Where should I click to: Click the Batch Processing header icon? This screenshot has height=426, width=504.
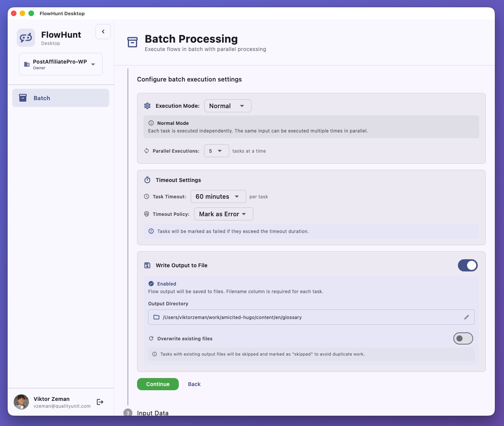coord(132,42)
